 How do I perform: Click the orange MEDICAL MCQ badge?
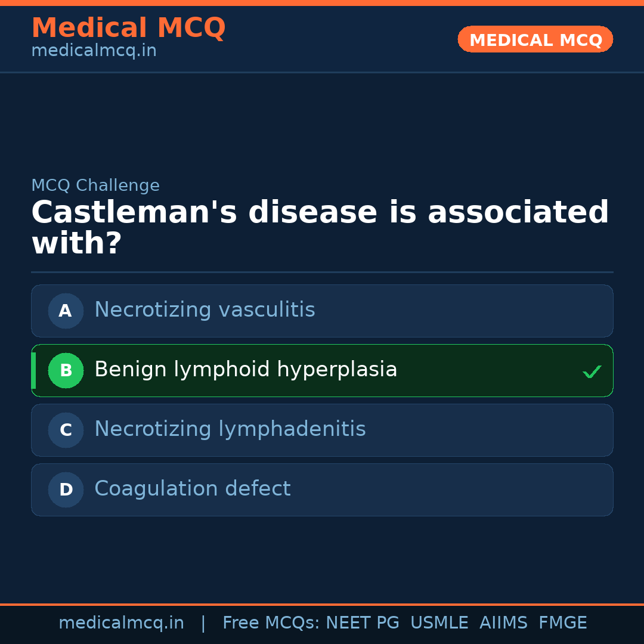[535, 40]
